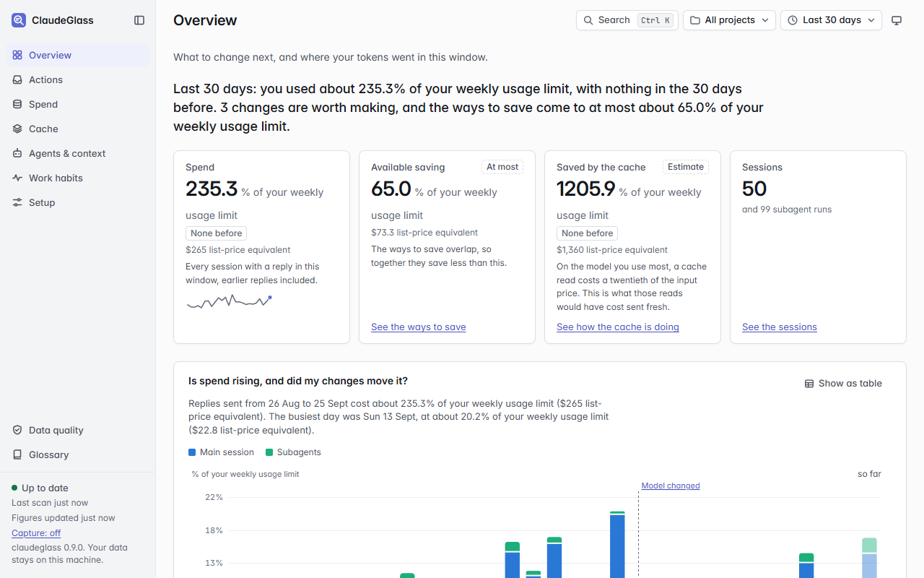Navigate to Work habits

tap(78, 178)
